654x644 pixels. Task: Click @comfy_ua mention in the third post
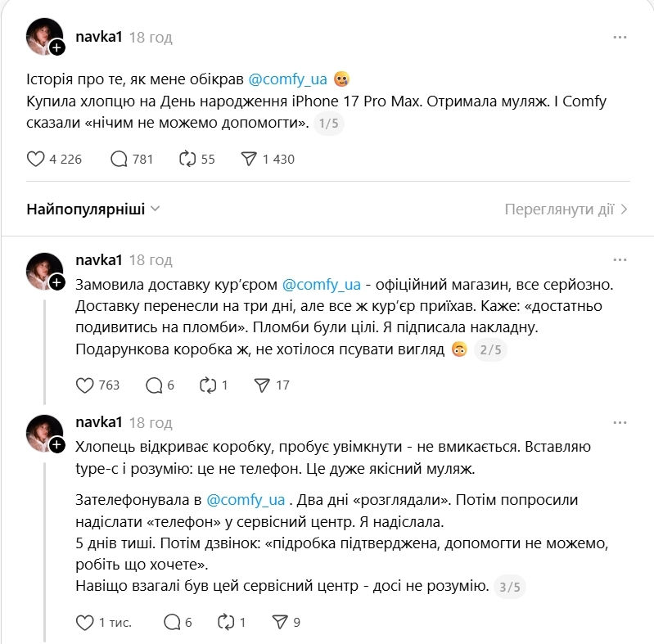(246, 499)
